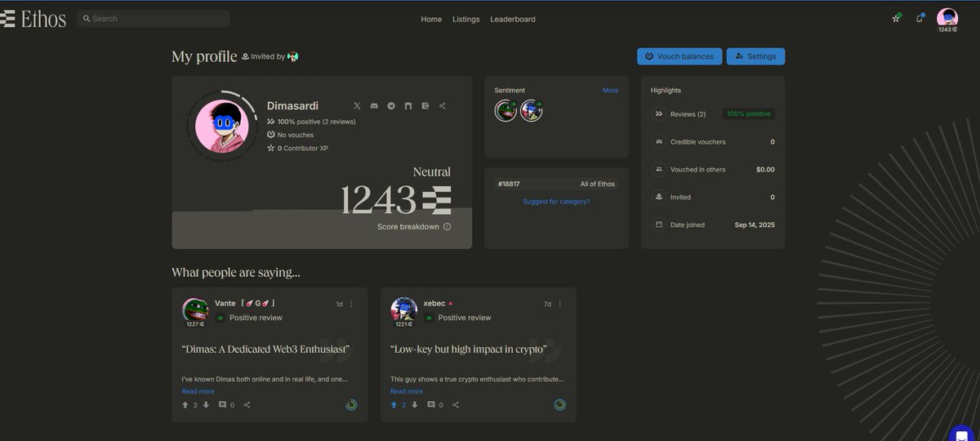Open xebec's avatar on review card
Image resolution: width=980 pixels, height=441 pixels.
pyautogui.click(x=403, y=310)
